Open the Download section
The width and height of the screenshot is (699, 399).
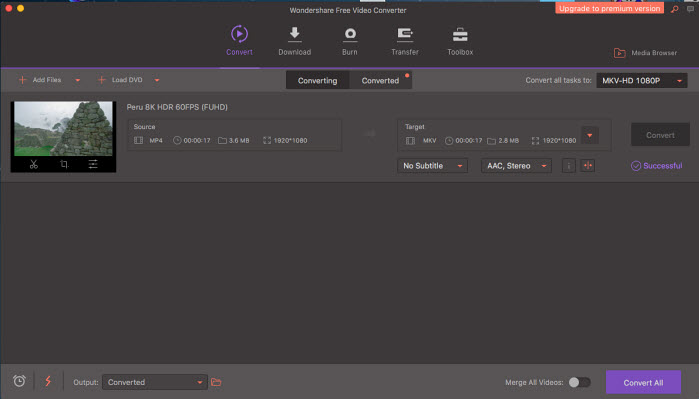295,41
